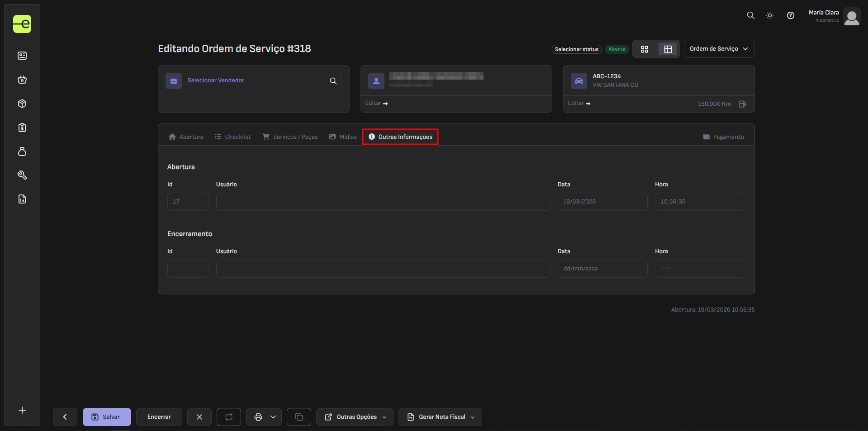
Task: Open the Outras Opções dropdown
Action: pyautogui.click(x=355, y=417)
